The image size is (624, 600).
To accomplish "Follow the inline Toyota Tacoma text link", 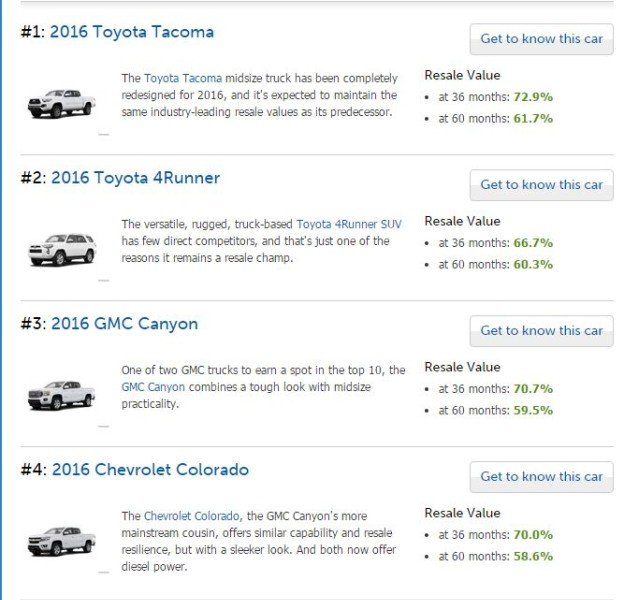I will [183, 78].
